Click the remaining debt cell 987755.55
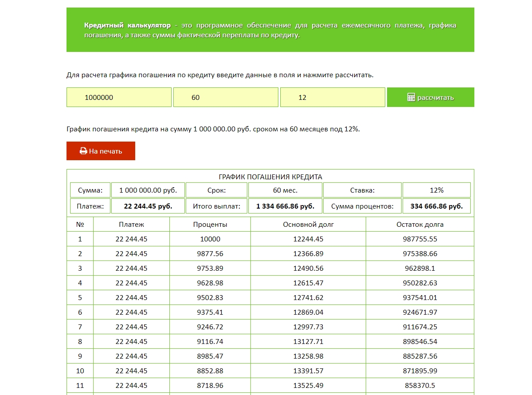Screen dimensions: 532x395 [x=420, y=239]
